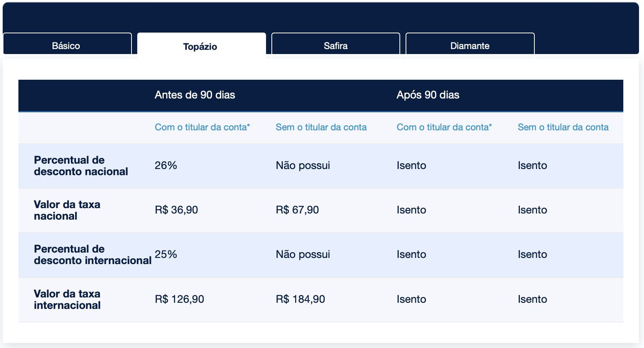
Task: Select the Percentual de desconto nacional row label
Action: tap(81, 166)
